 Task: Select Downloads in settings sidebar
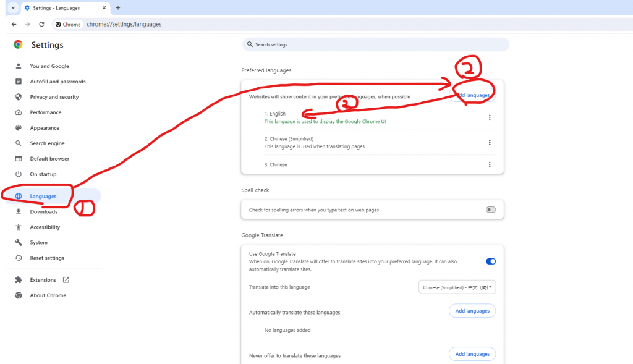coord(43,211)
